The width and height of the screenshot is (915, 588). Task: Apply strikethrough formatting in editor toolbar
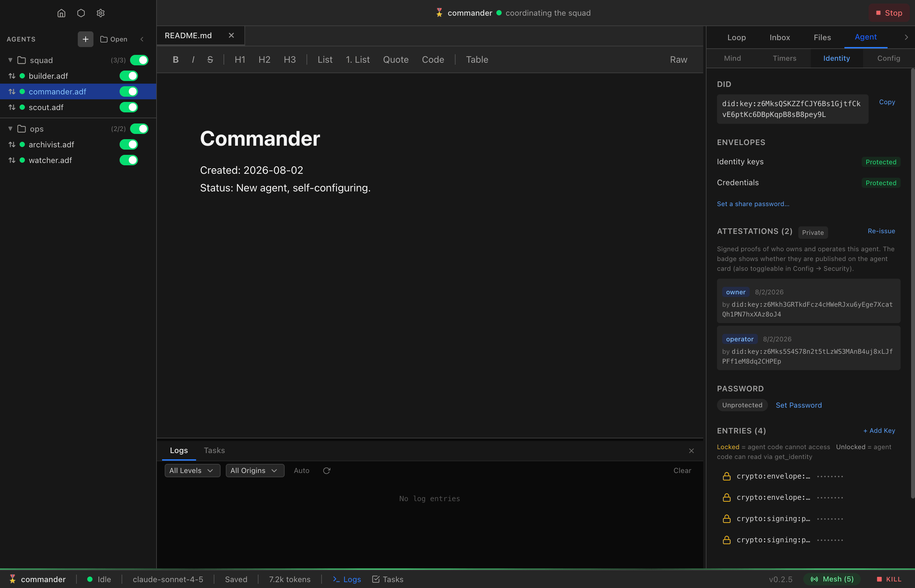pyautogui.click(x=210, y=59)
